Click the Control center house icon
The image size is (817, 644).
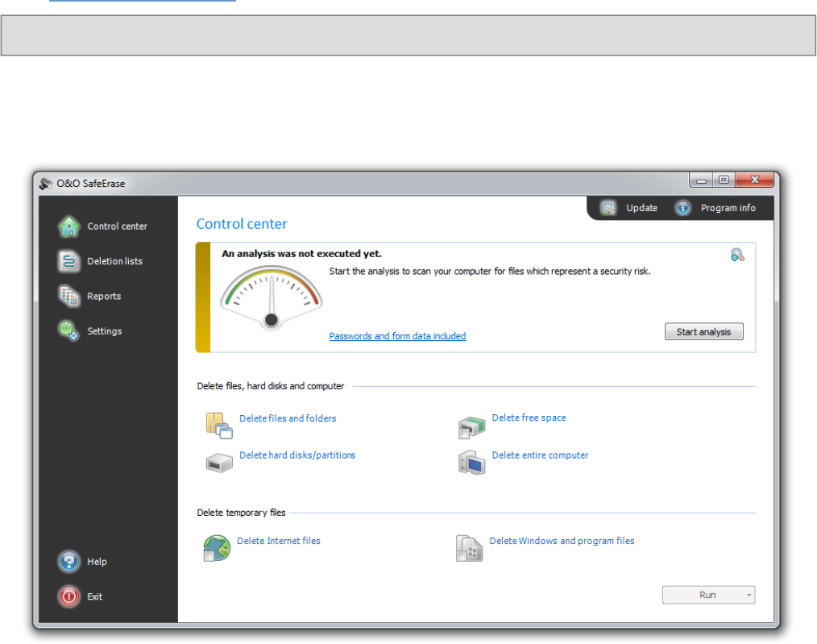68,226
